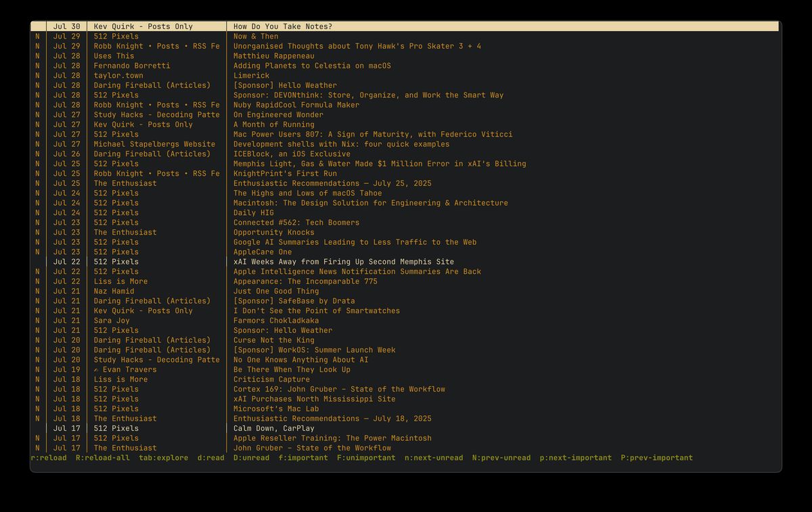Click the 'tab:explore' shortcut hint

pos(164,458)
